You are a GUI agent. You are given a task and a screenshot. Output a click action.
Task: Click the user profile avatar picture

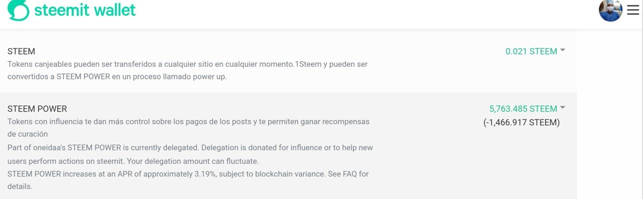[x=611, y=10]
